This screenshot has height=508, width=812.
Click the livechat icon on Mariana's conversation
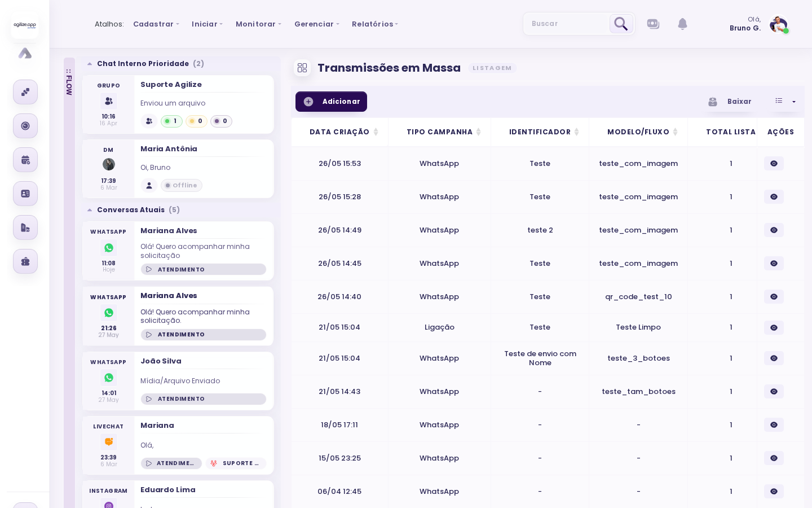coord(109,442)
